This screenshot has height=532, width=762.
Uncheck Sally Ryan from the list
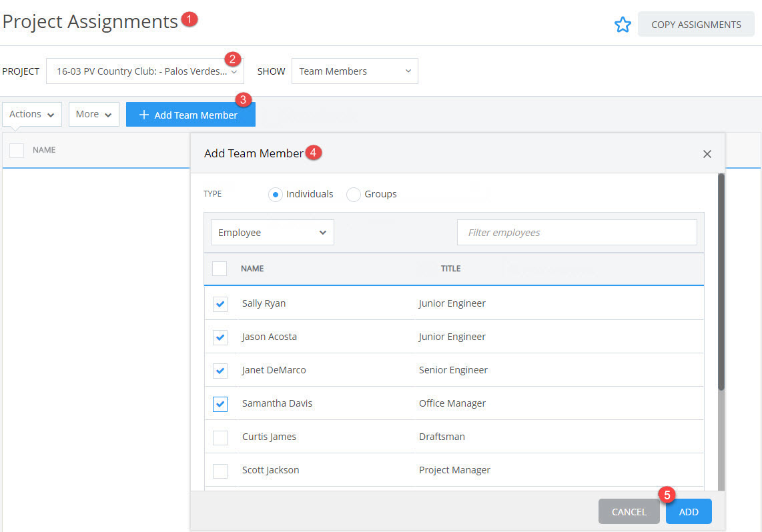point(220,304)
